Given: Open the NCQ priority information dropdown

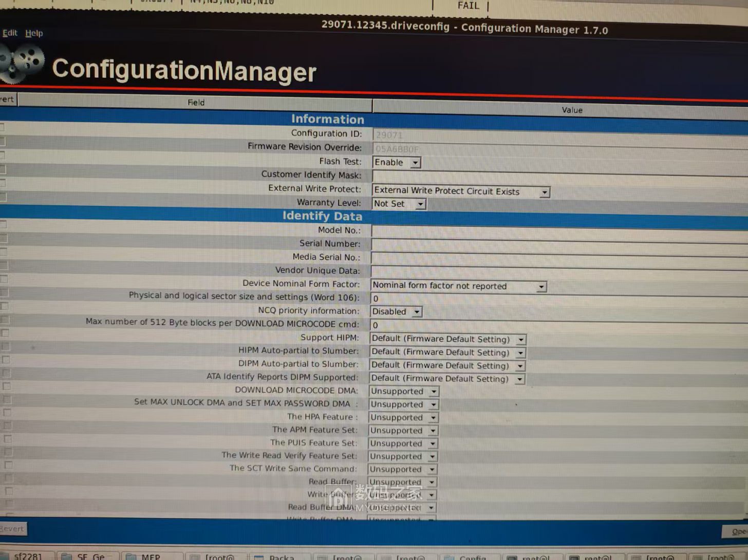Looking at the screenshot, I should 396,312.
